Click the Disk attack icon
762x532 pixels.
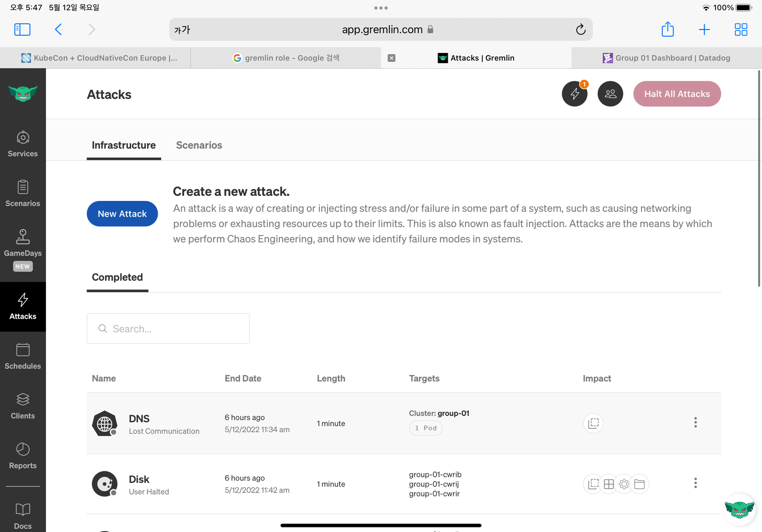click(x=104, y=484)
